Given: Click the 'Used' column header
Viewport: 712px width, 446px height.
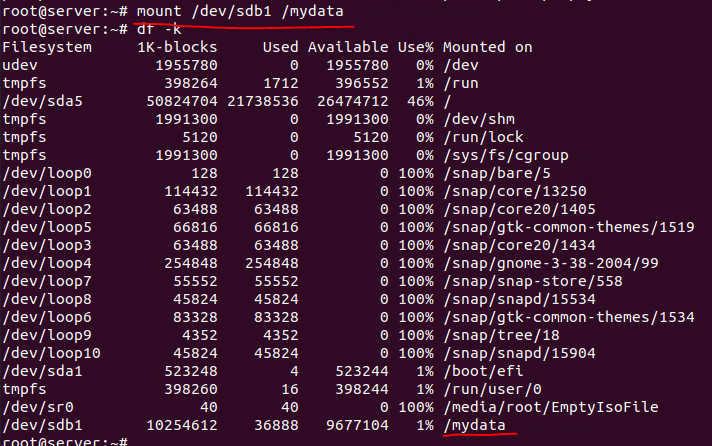Looking at the screenshot, I should coord(281,47).
